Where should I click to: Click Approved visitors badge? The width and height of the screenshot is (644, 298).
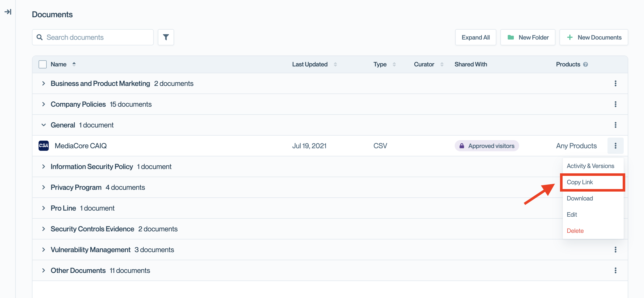pyautogui.click(x=487, y=146)
